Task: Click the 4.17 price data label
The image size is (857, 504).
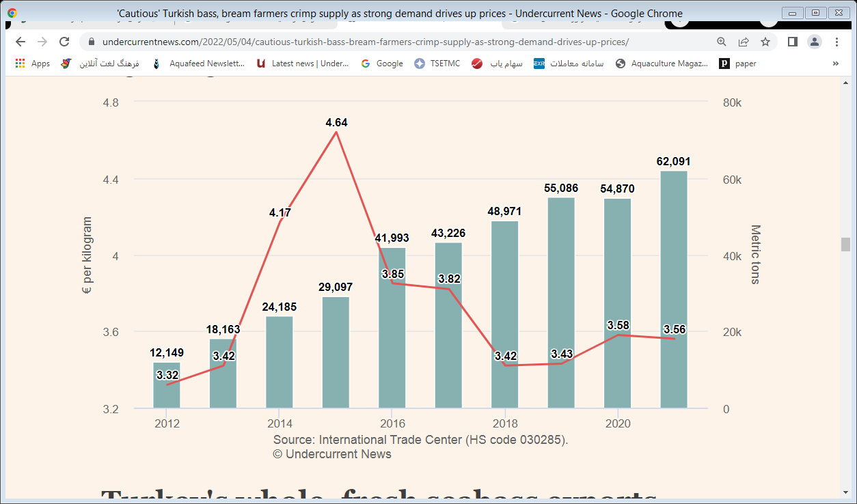Action: pyautogui.click(x=280, y=213)
